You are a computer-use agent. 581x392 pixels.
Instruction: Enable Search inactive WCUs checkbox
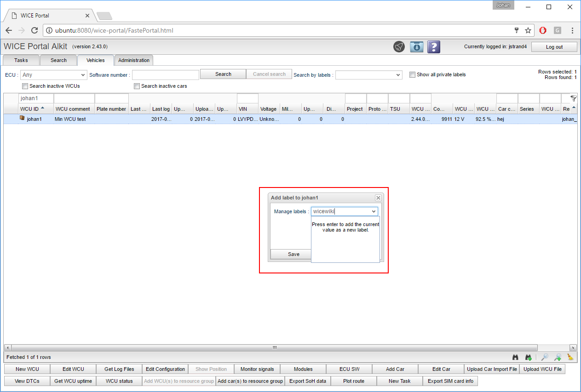click(x=25, y=86)
